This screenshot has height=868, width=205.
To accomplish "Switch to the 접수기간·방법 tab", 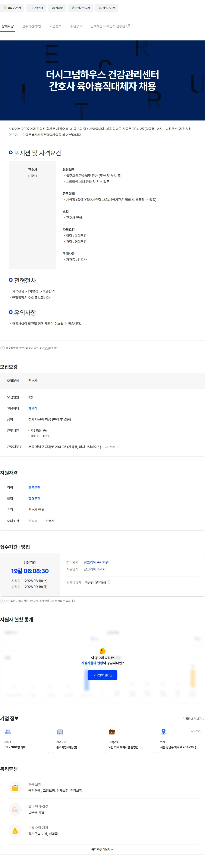I will [32, 26].
